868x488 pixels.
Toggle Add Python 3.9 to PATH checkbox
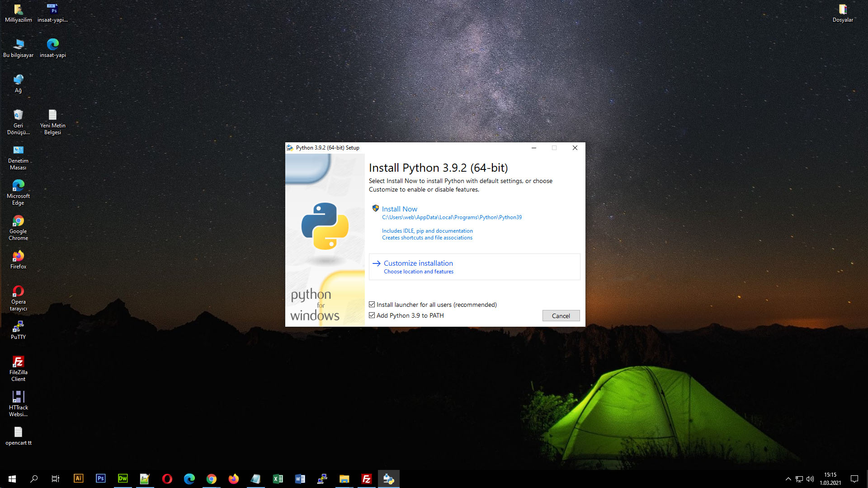pyautogui.click(x=372, y=315)
